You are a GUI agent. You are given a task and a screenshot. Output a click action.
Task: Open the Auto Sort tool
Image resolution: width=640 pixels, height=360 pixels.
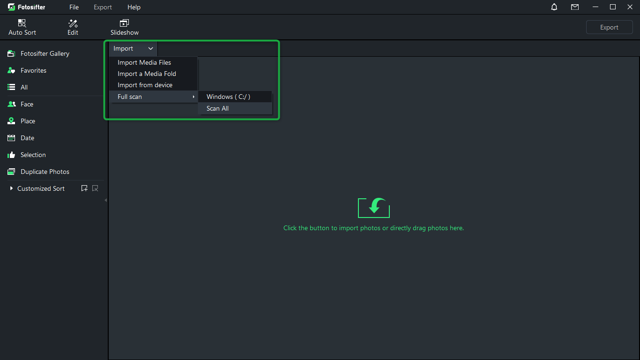[x=22, y=27]
